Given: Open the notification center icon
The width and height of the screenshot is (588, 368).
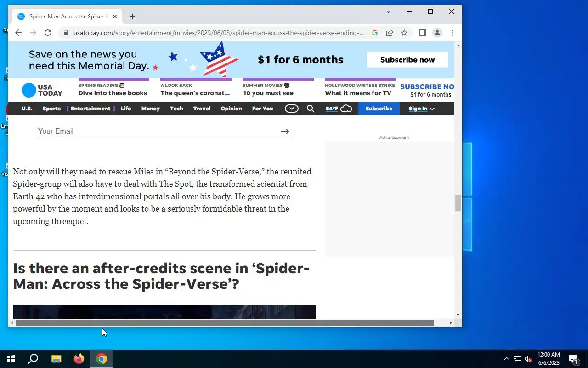Looking at the screenshot, I should pos(573,359).
